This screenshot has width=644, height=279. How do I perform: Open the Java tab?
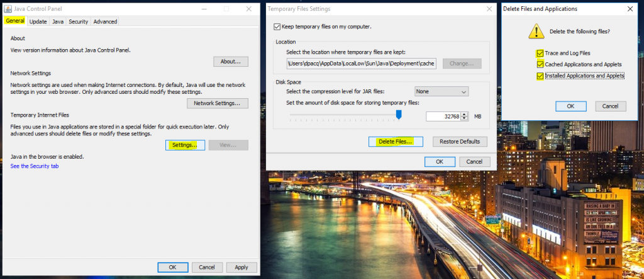coord(58,21)
